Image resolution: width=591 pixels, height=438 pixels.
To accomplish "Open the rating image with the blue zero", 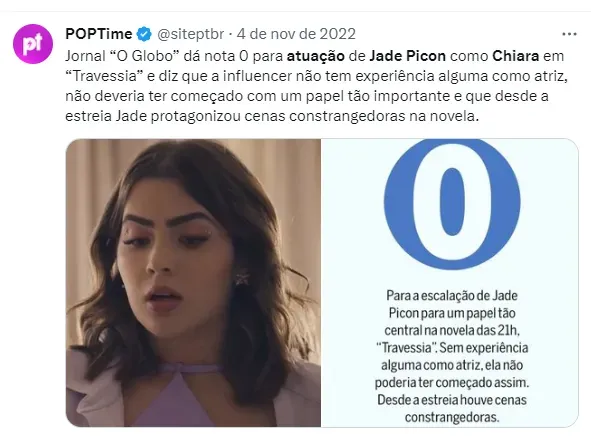I will pos(450,283).
